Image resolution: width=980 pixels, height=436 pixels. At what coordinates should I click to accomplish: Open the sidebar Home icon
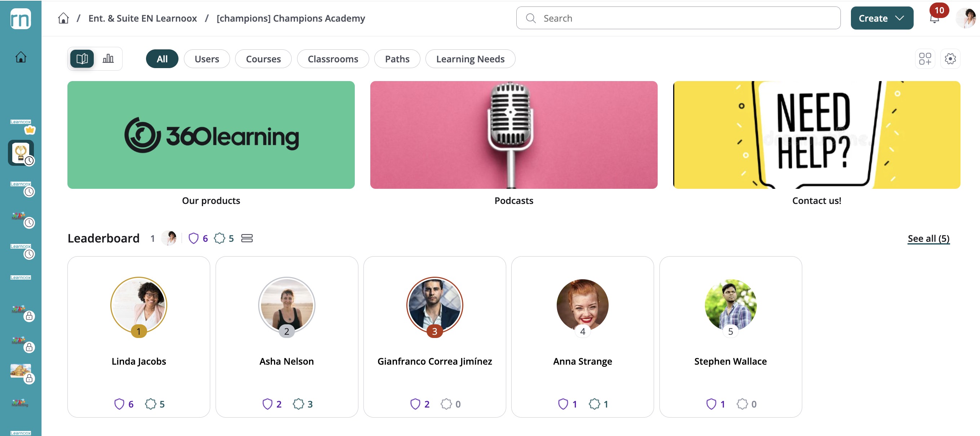tap(21, 57)
